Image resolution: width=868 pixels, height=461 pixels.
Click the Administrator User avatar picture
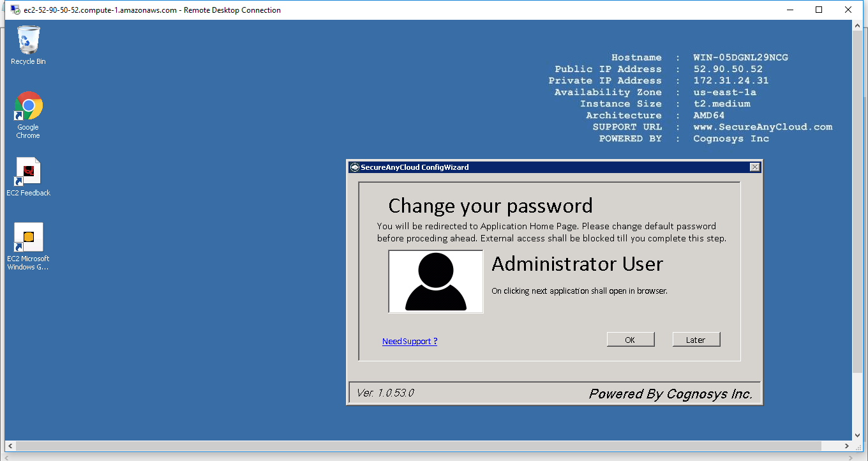[436, 282]
